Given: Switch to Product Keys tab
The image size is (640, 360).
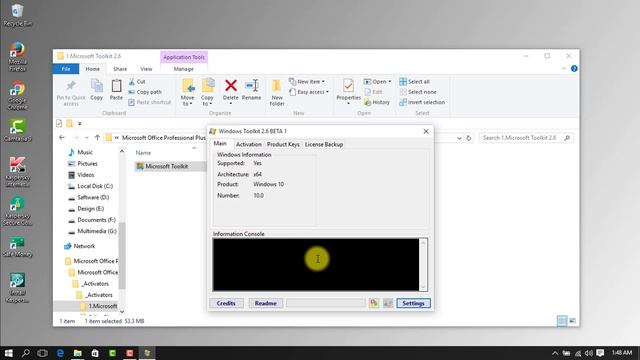Looking at the screenshot, I should tap(283, 144).
